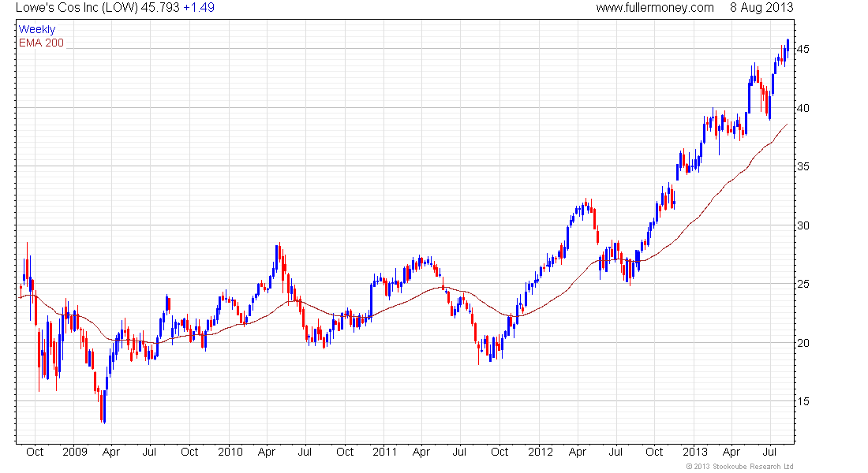Click the 25 price axis label
The width and height of the screenshot is (868, 473).
803,284
